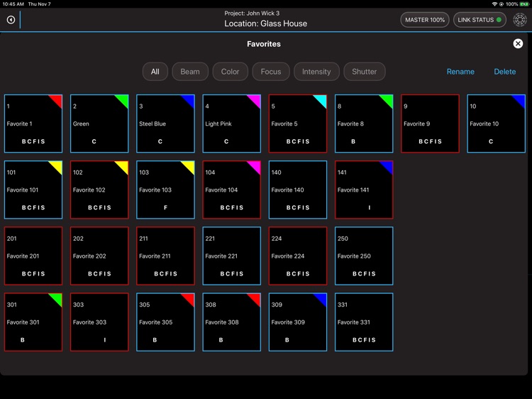Tap the back arrow icon
Screen dimensions: 532x399
coord(11,20)
